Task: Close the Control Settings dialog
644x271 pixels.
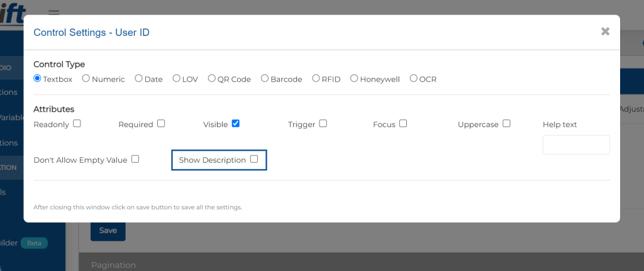Action: (x=605, y=31)
